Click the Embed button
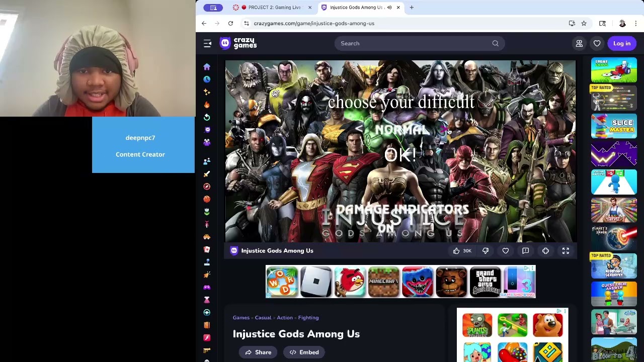The width and height of the screenshot is (644, 362). (x=303, y=352)
